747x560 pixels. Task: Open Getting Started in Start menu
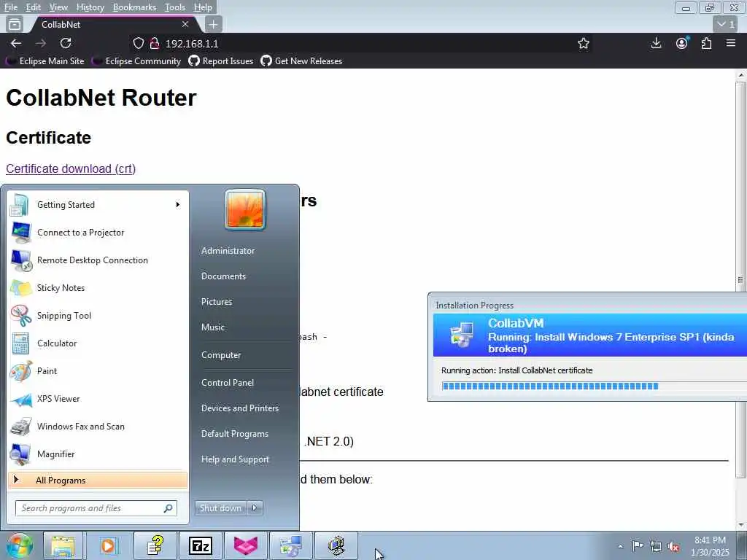tap(97, 205)
